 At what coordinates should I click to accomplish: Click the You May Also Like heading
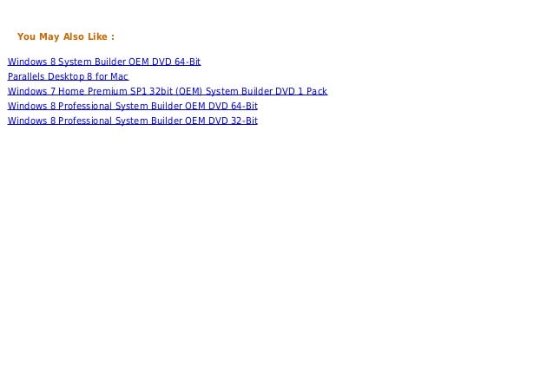66,36
